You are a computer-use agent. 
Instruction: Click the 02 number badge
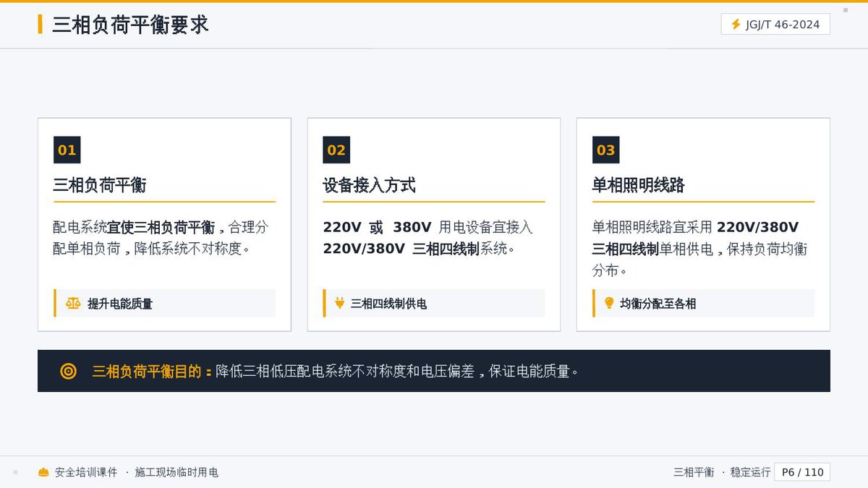pos(336,150)
